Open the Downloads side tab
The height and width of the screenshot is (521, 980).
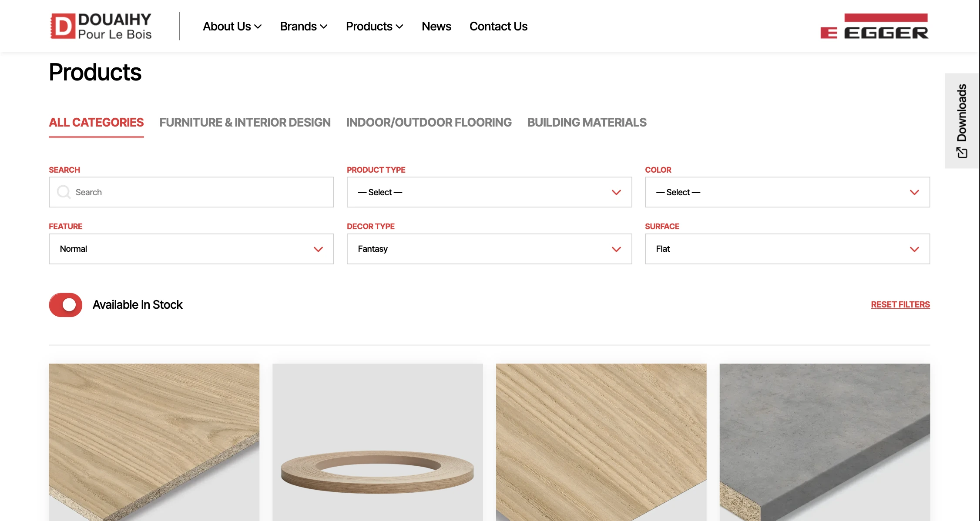coord(962,121)
